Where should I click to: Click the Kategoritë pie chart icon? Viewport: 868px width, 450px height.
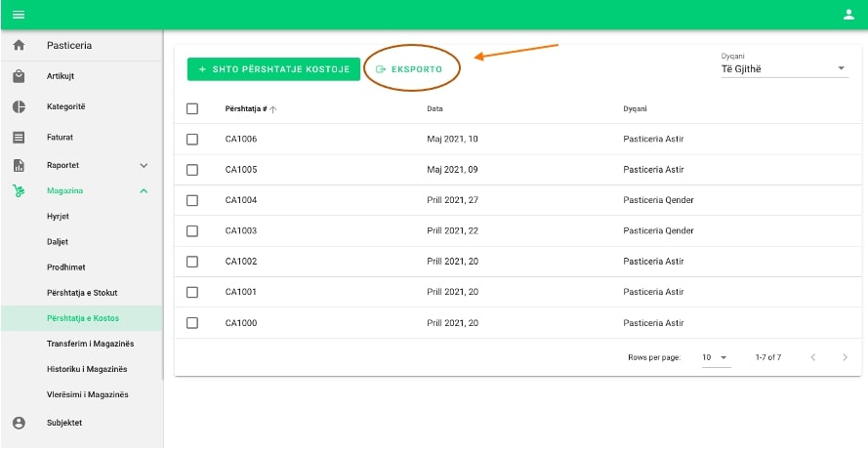coord(19,106)
